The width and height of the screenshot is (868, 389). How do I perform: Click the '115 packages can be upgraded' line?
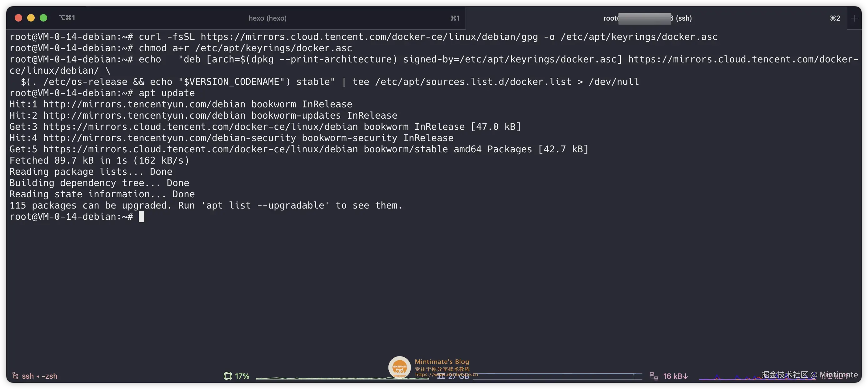point(206,205)
